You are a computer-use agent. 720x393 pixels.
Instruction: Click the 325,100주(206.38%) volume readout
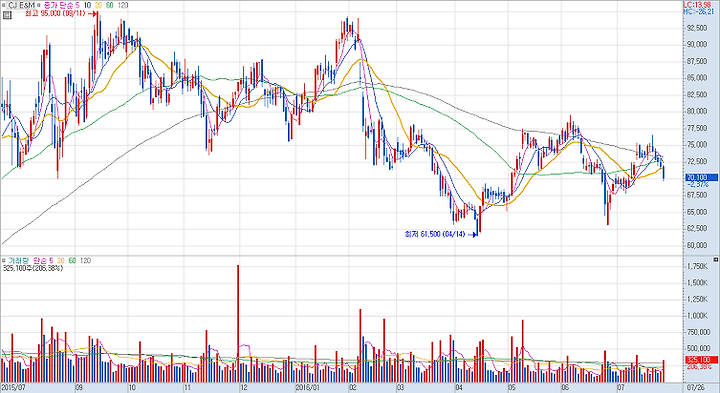(33, 268)
